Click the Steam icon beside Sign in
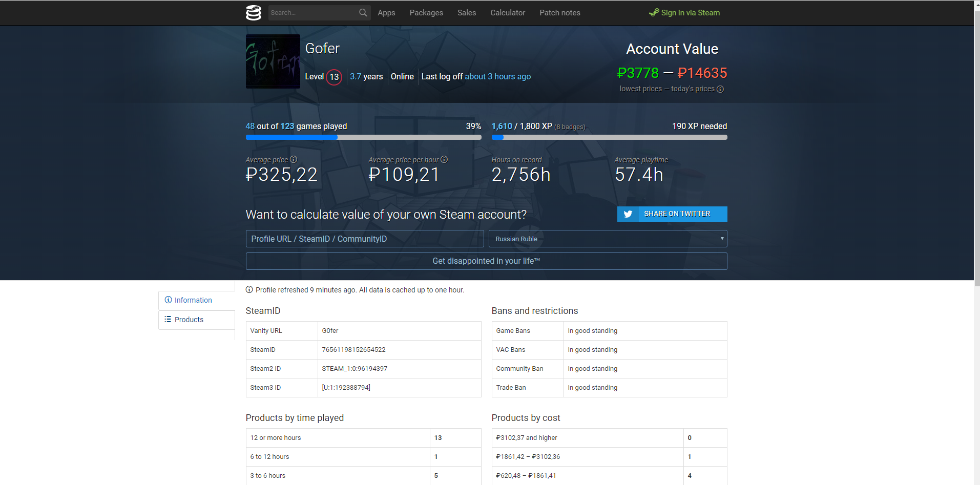 click(x=654, y=13)
